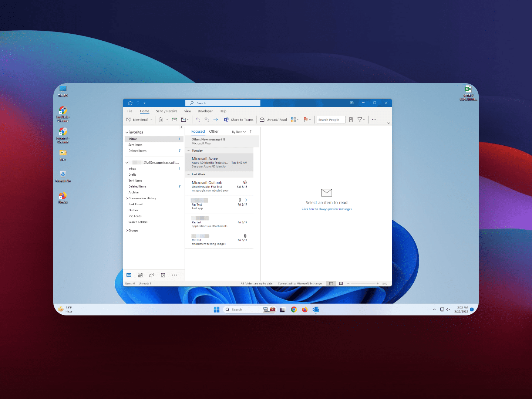Click the Archive icon in the ribbon
Viewport: 532px width, 399px height.
tap(175, 120)
